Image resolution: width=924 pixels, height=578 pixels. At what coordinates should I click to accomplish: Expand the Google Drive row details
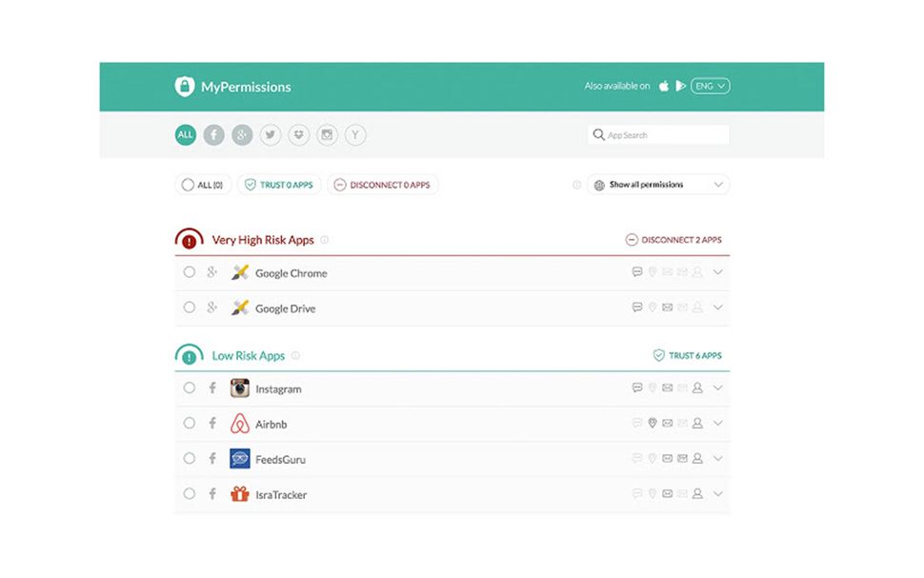[719, 308]
